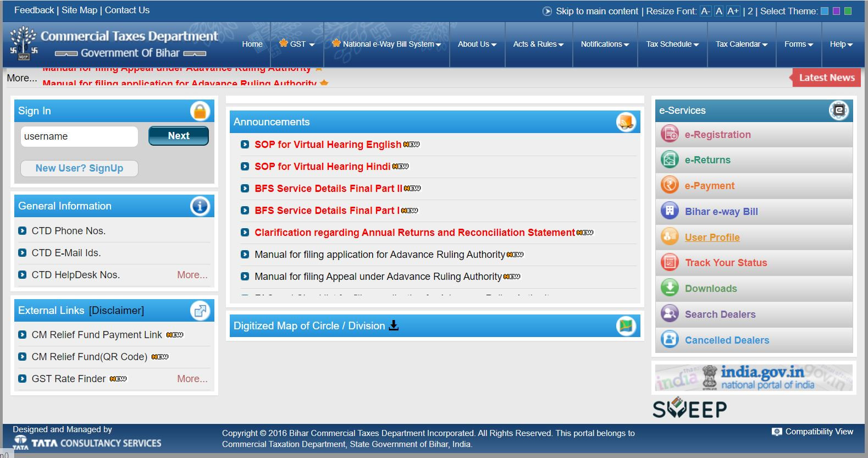Open the Forms dropdown menu
Screen dimensions: 868x458
pos(798,44)
